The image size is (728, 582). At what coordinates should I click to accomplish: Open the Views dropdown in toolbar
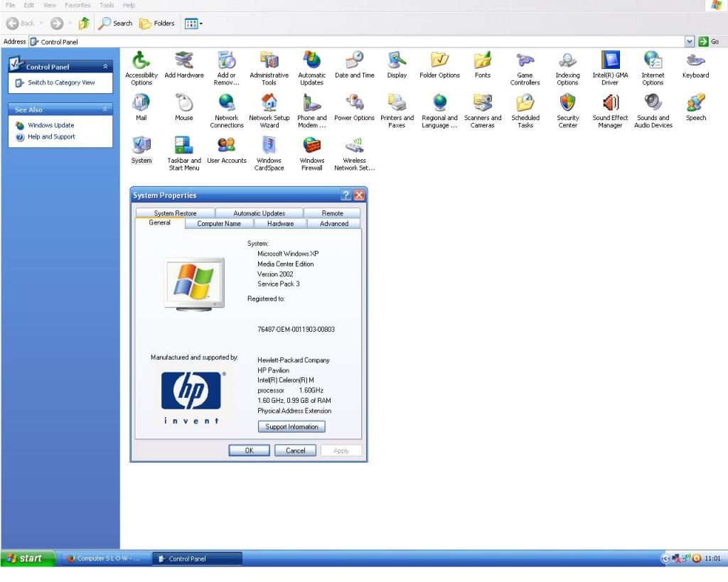(193, 23)
